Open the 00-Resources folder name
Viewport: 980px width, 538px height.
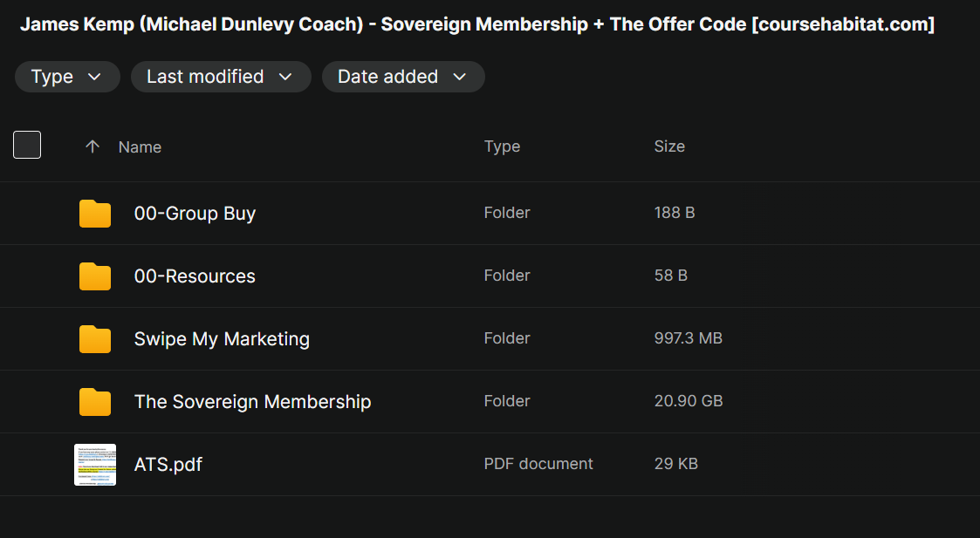[195, 276]
